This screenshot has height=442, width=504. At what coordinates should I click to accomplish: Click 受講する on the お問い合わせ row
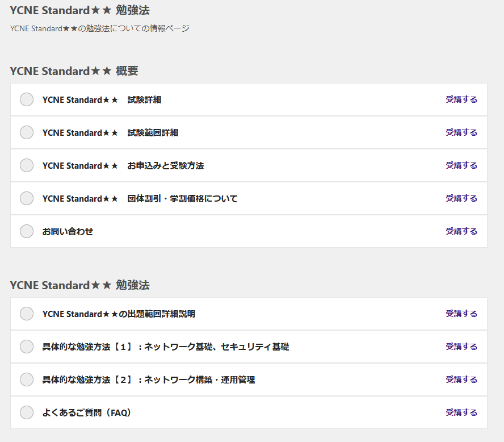click(x=461, y=231)
